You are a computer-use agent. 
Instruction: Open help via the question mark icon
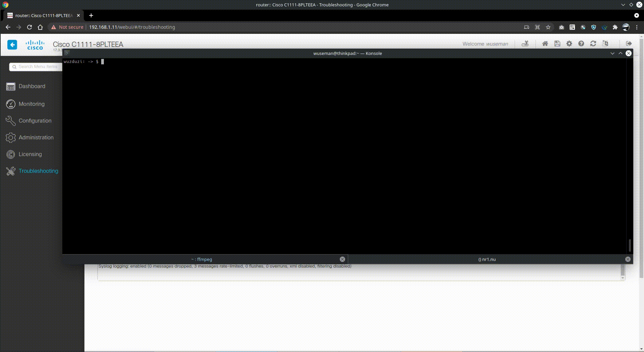coord(581,44)
